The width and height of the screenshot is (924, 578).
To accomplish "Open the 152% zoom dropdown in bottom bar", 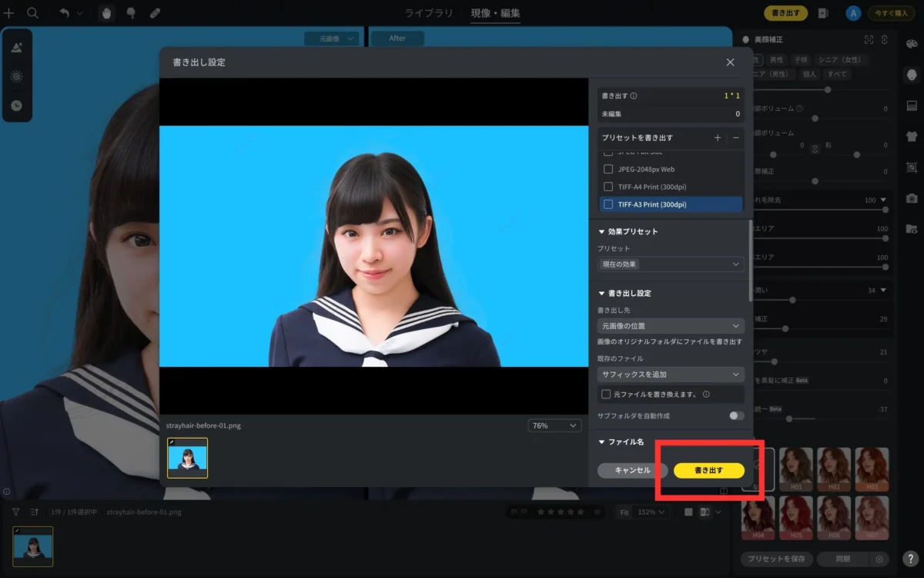I will (653, 512).
